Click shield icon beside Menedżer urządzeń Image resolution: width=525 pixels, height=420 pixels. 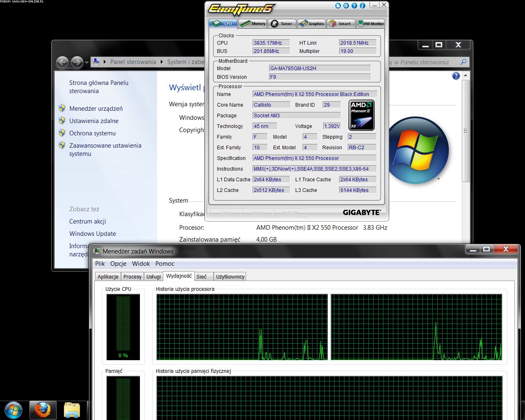(x=62, y=108)
